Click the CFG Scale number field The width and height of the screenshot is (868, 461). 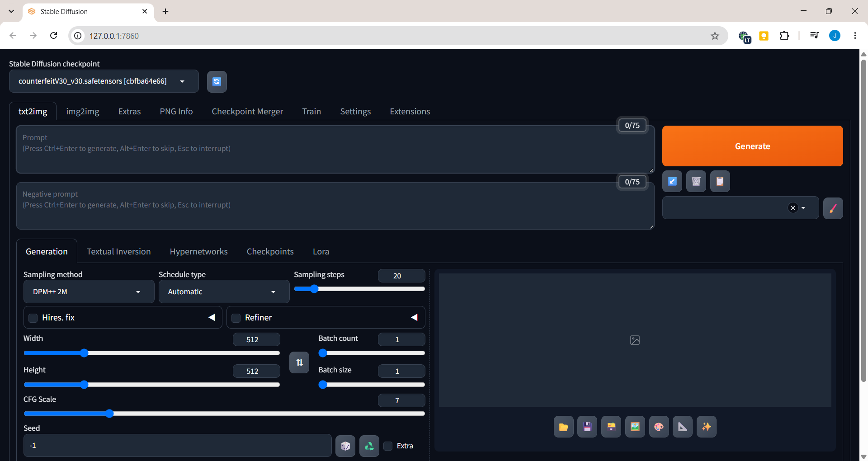(x=401, y=400)
